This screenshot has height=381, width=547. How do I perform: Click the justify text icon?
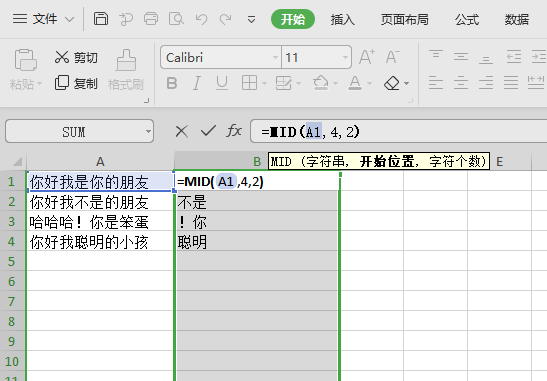pyautogui.click(x=511, y=83)
